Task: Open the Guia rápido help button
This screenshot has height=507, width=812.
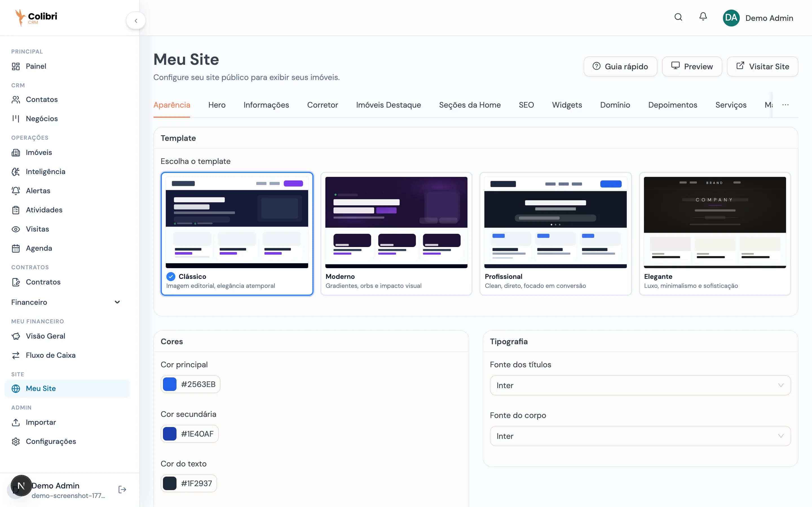Action: [620, 66]
